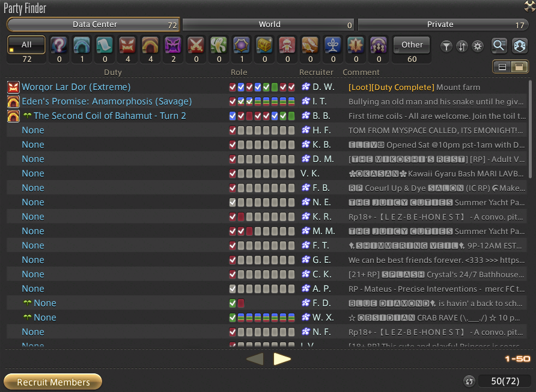The width and height of the screenshot is (536, 392).
Task: Select the Field Operations sword-burst icon
Action: click(356, 45)
